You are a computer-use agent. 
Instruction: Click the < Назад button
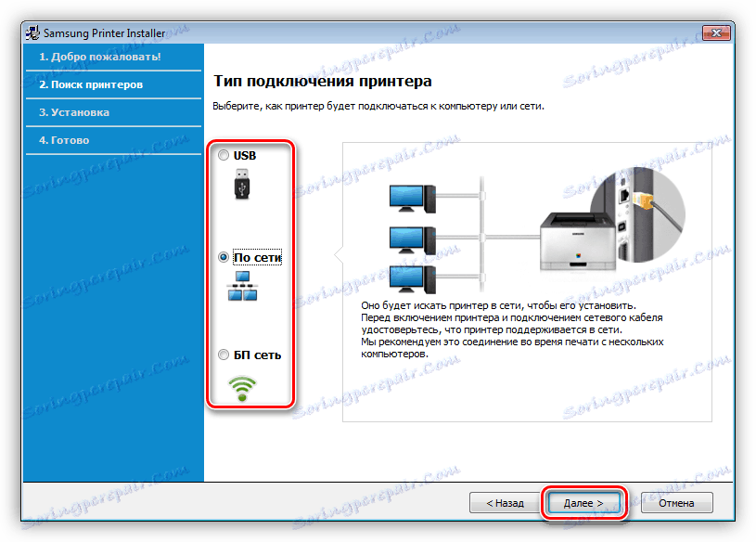coord(505,503)
